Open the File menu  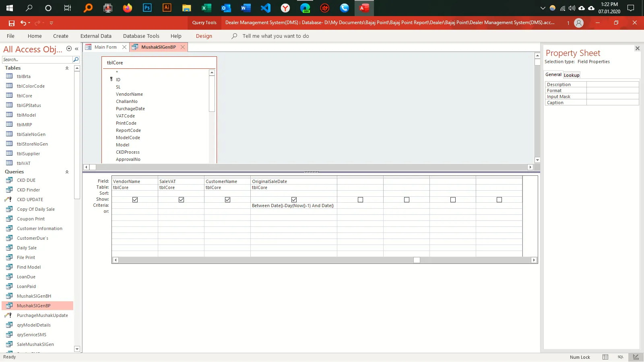click(10, 36)
